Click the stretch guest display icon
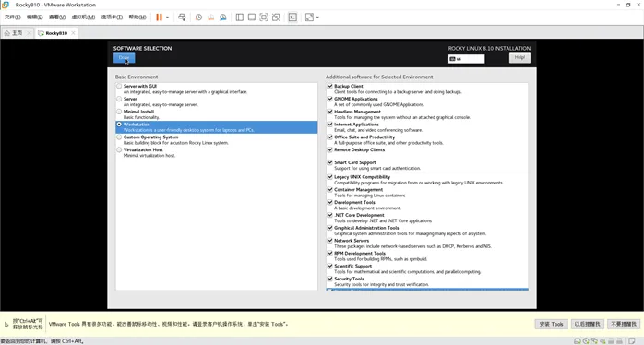Image resolution: width=644 pixels, height=345 pixels. pos(309,18)
